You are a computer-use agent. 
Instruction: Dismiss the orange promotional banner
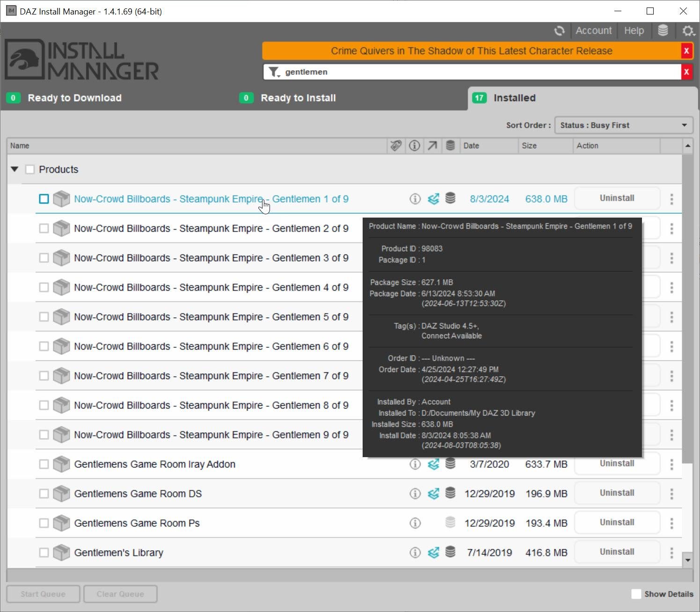tap(686, 51)
